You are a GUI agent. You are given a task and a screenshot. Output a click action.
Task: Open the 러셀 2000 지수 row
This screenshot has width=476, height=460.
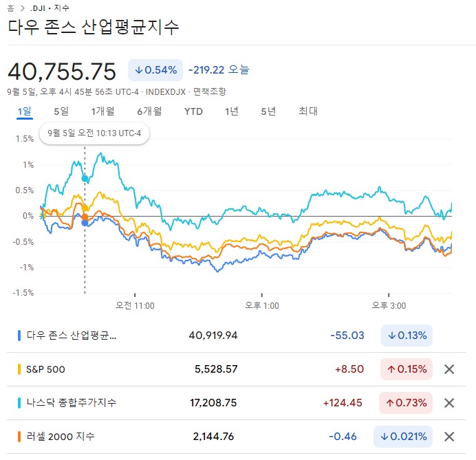click(x=61, y=436)
